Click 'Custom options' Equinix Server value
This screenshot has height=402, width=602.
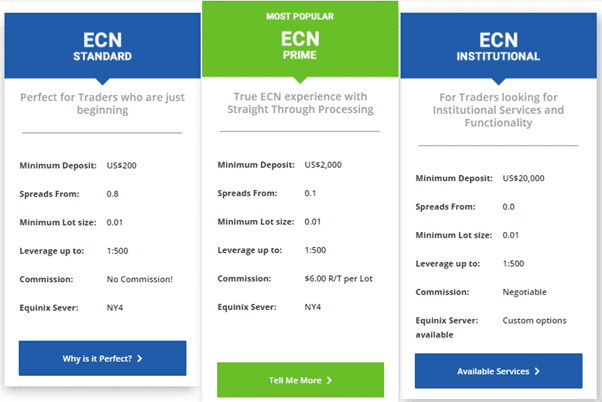tap(534, 320)
